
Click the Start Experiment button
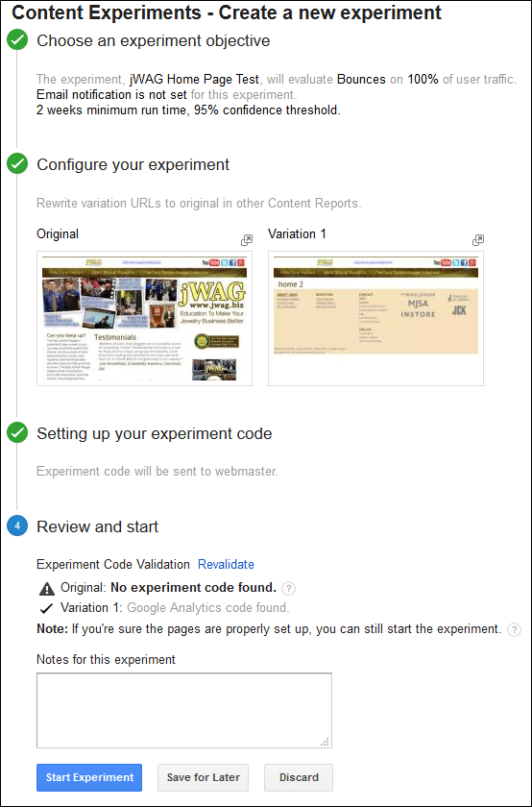pos(89,777)
